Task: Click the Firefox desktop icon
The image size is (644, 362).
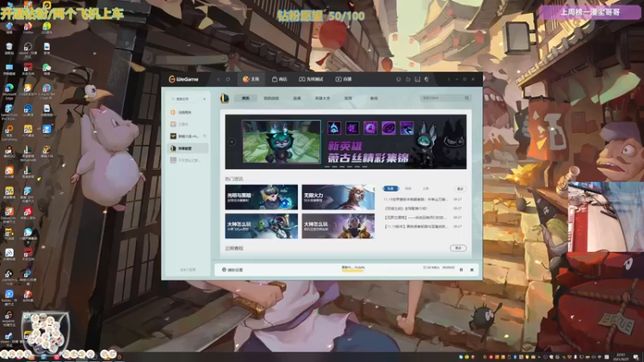Action: pos(28,27)
